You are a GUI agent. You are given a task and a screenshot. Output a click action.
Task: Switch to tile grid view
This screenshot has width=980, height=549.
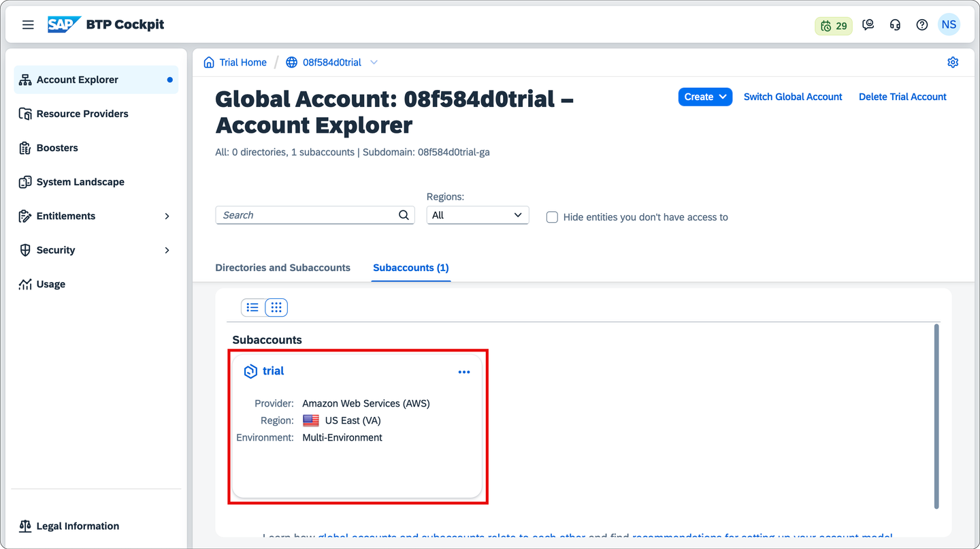tap(276, 307)
